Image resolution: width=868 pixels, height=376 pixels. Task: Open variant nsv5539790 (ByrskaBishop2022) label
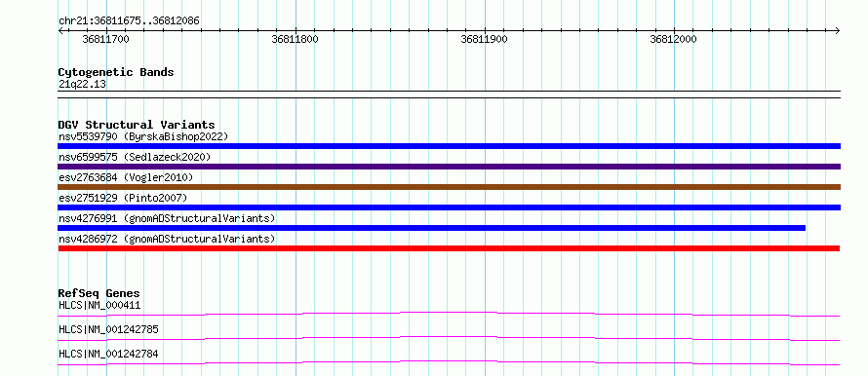(x=142, y=136)
